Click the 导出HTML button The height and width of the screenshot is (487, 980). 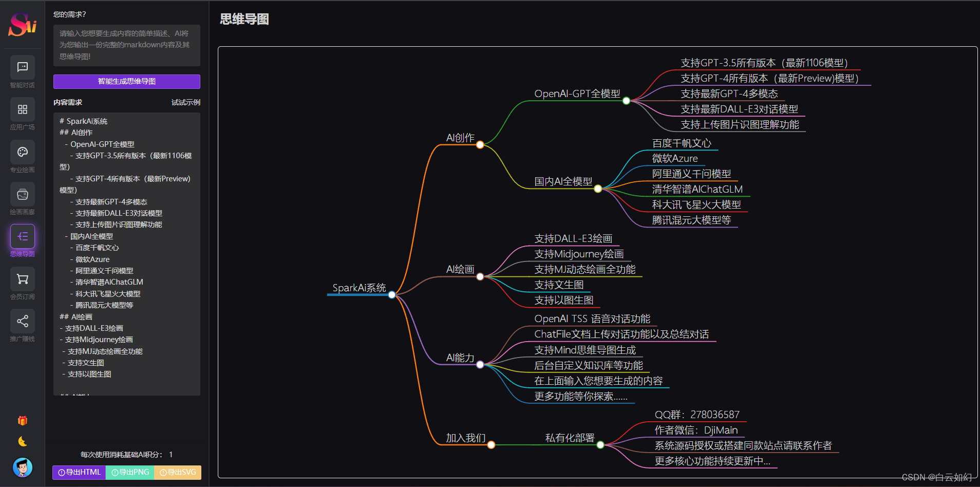[x=79, y=472]
